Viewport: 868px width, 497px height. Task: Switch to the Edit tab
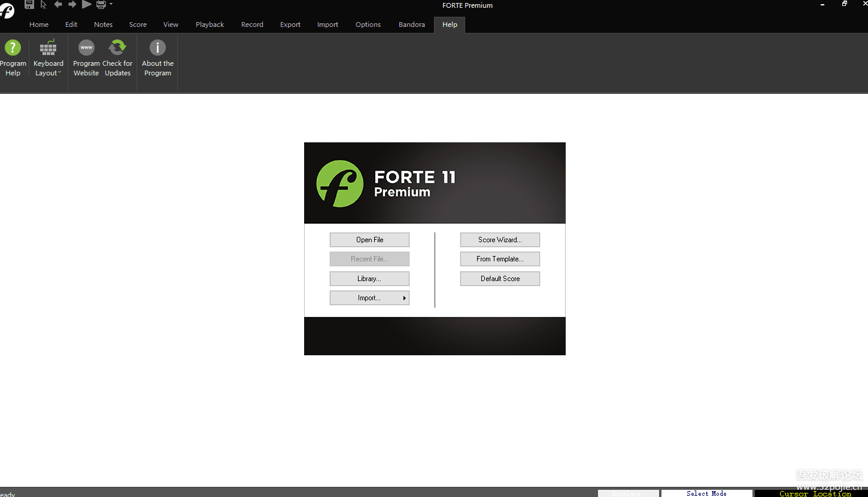pyautogui.click(x=71, y=25)
